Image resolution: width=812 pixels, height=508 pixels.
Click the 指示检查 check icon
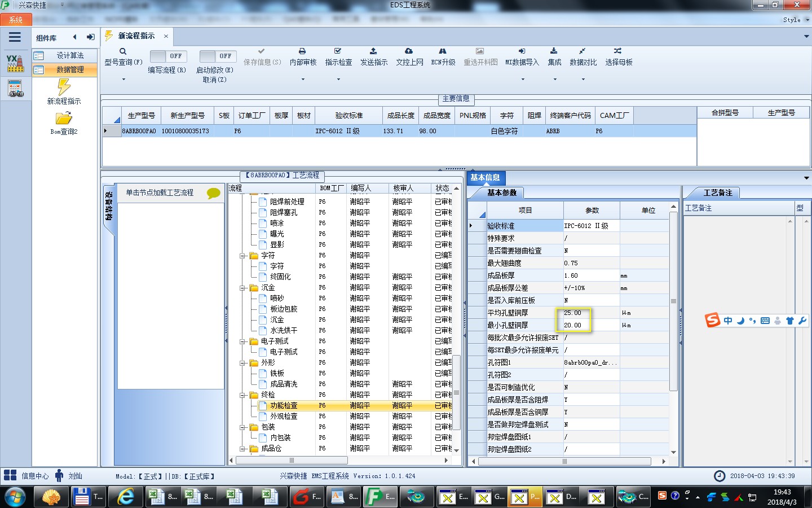(338, 51)
